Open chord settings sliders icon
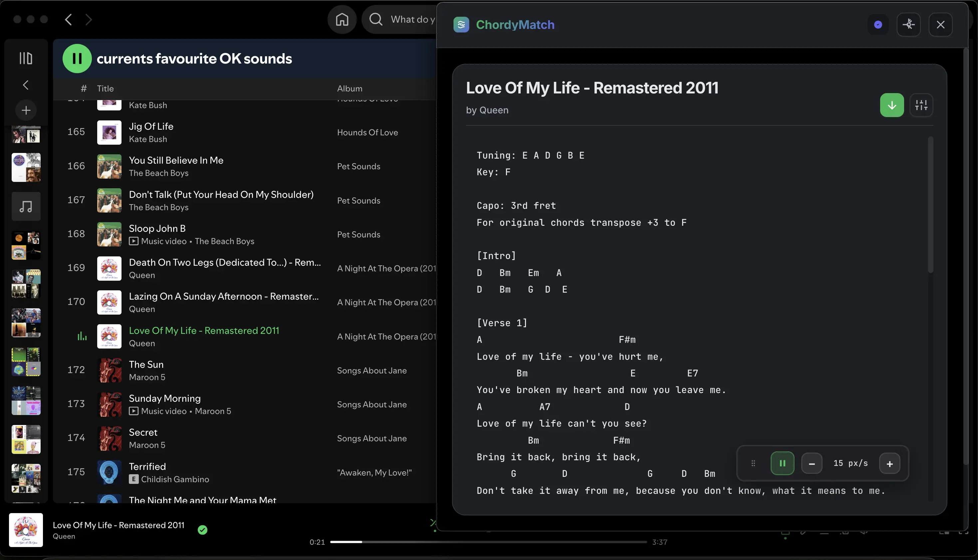This screenshot has width=978, height=560. coord(921,105)
